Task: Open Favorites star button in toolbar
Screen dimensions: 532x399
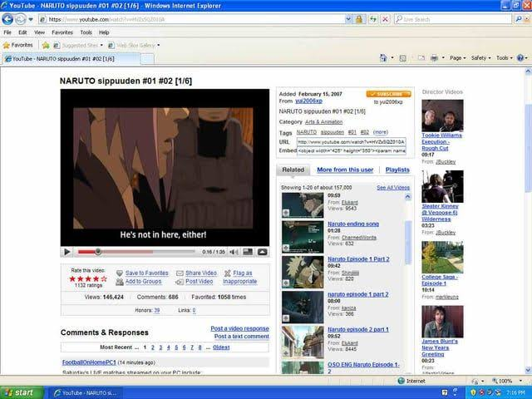Action: 17,45
